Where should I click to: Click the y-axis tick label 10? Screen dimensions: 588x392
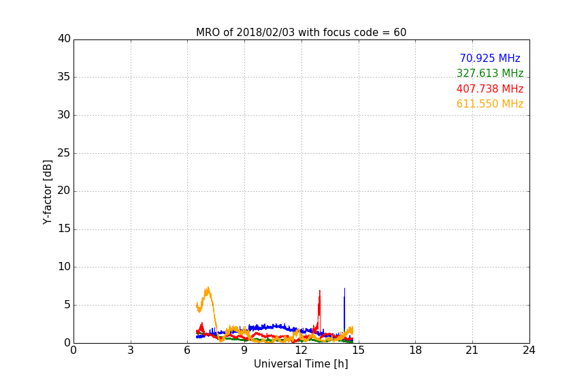point(64,267)
